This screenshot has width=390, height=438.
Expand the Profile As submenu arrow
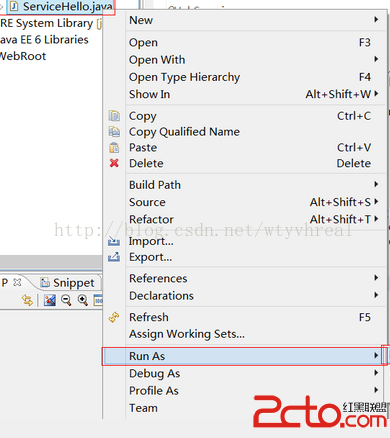point(376,390)
